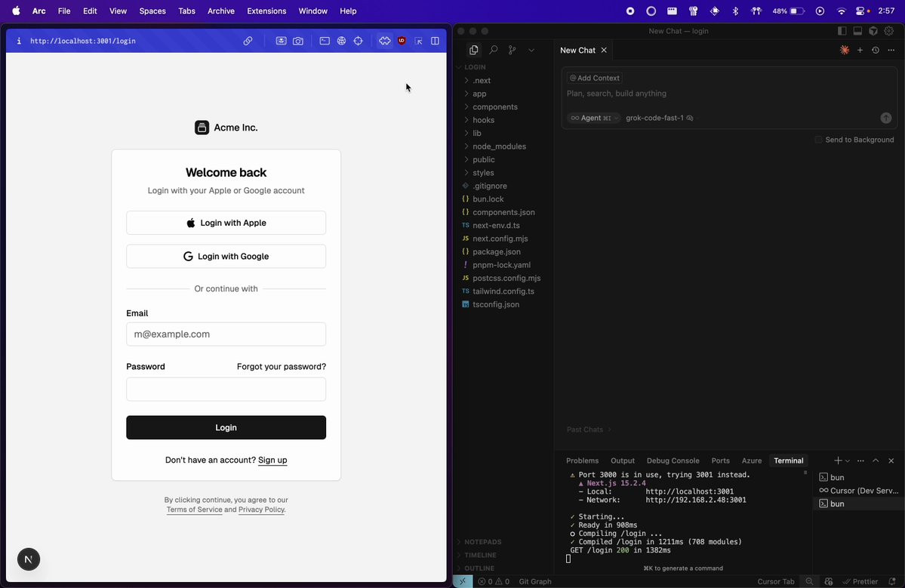Switch to the Debug Console tab
This screenshot has height=588, width=905.
point(673,460)
